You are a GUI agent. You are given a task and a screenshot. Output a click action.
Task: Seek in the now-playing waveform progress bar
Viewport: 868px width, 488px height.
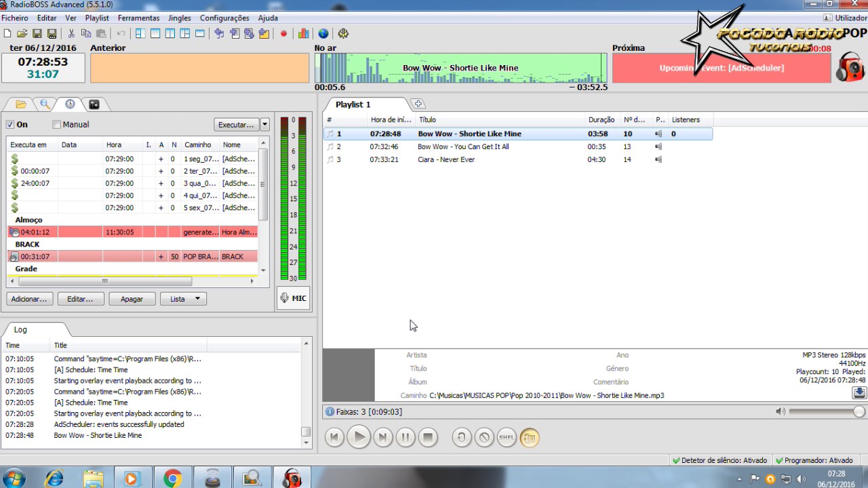click(461, 68)
